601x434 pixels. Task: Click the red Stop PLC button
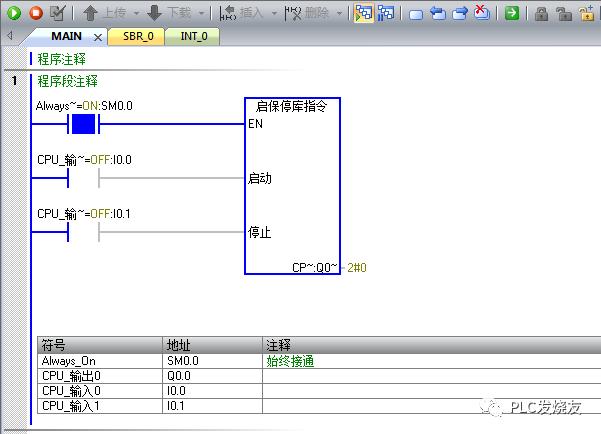(x=36, y=13)
